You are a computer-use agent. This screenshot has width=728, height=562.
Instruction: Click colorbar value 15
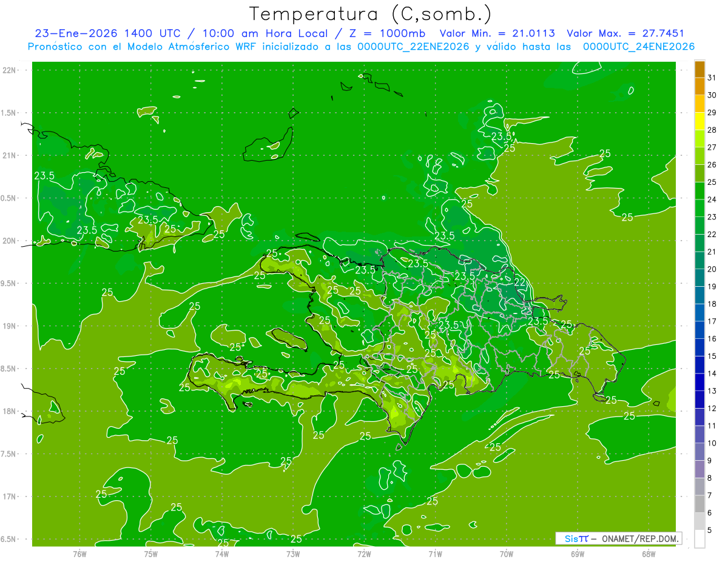712,356
